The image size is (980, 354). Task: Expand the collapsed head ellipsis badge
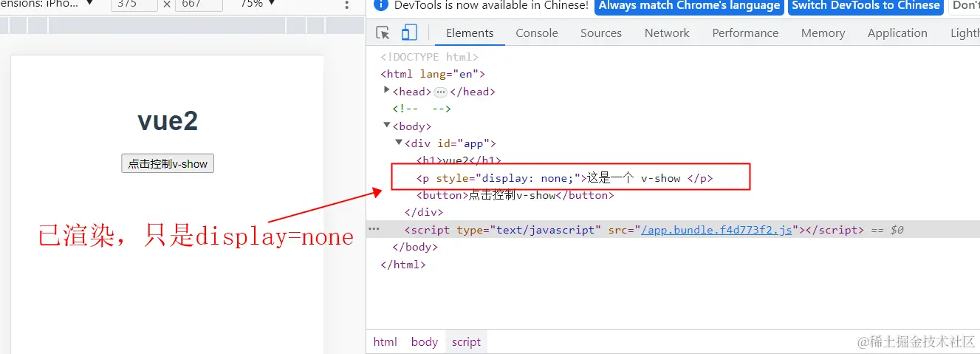(x=441, y=92)
